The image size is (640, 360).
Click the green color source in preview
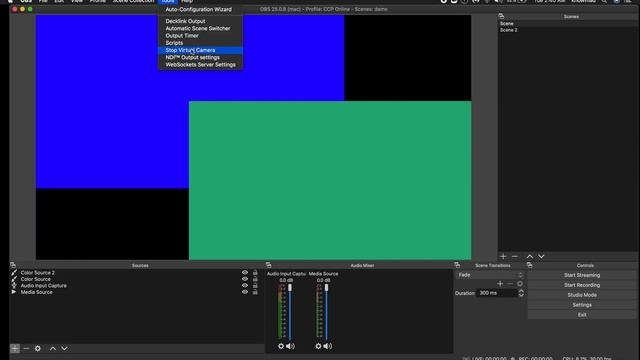(x=330, y=180)
